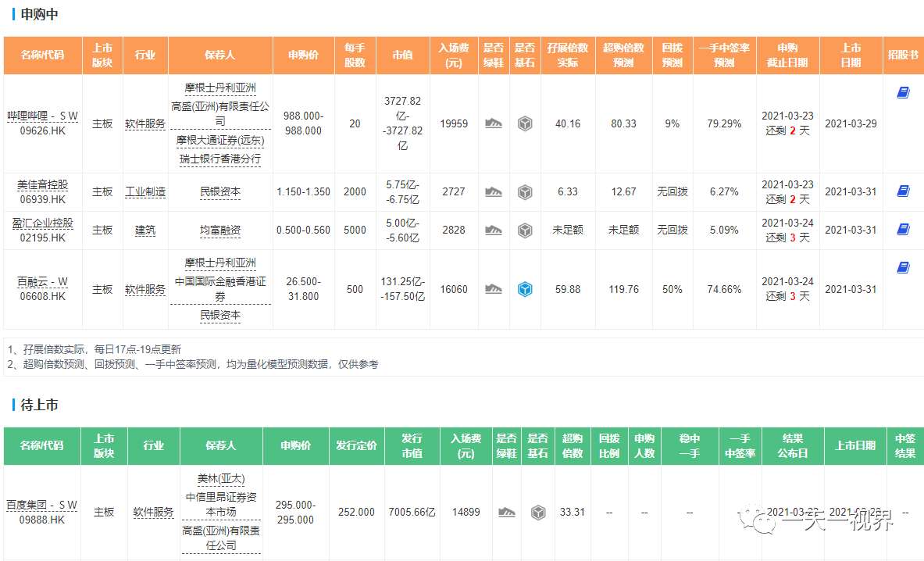The height and width of the screenshot is (561, 924).
Task: Click sponsor 高盛(亚洲)有限责任公司 in 哔哩哔哩 row
Action: [x=220, y=114]
